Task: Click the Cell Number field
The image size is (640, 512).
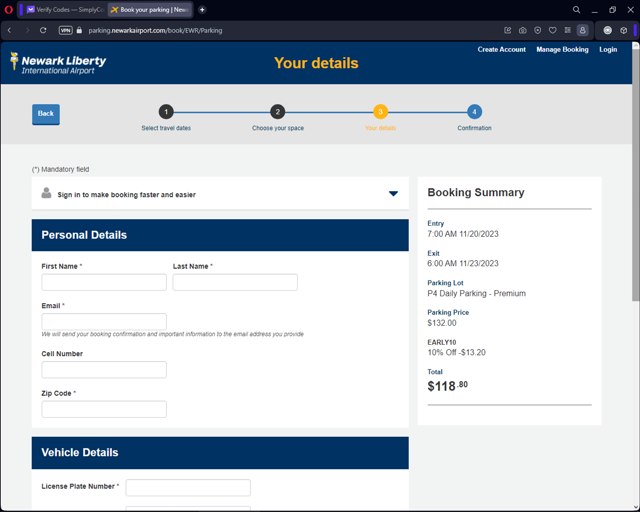Action: 104,370
